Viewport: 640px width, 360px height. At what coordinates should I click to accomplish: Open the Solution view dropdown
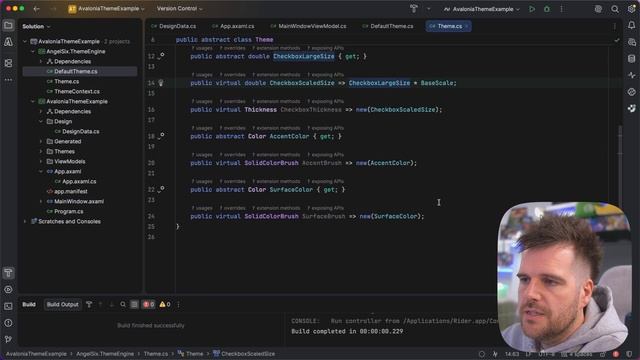[36, 27]
